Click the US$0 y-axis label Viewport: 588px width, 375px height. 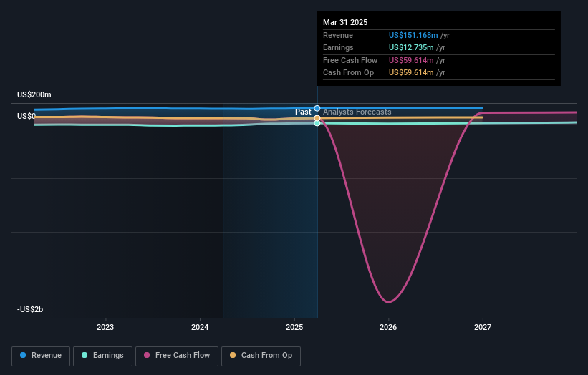[26, 116]
